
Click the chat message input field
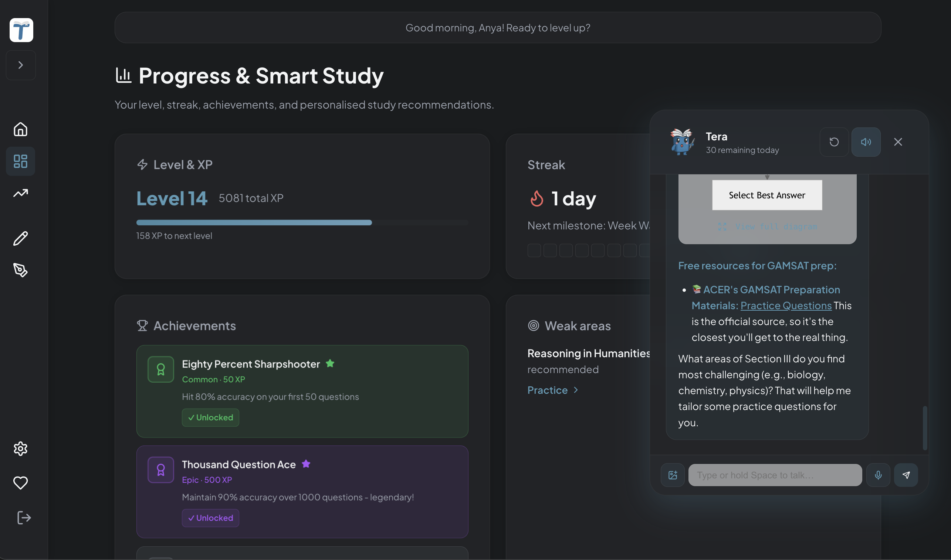tap(775, 475)
